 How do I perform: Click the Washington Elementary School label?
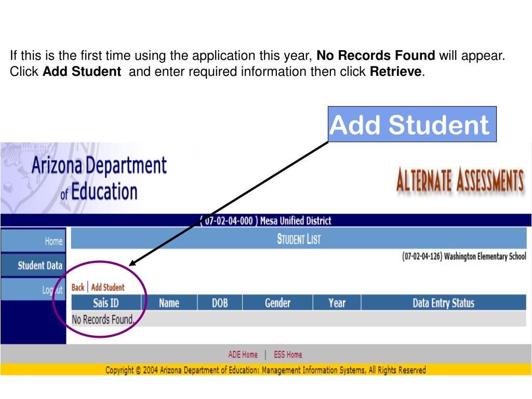click(x=464, y=256)
